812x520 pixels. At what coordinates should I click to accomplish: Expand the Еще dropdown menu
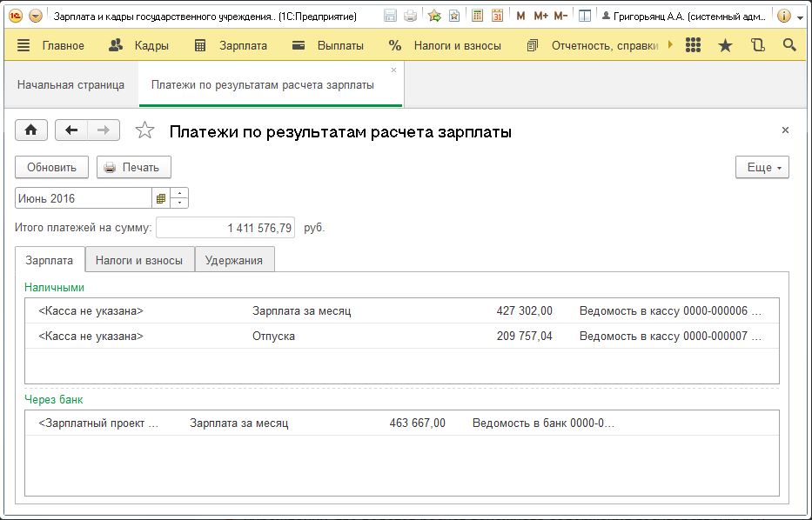click(x=762, y=168)
